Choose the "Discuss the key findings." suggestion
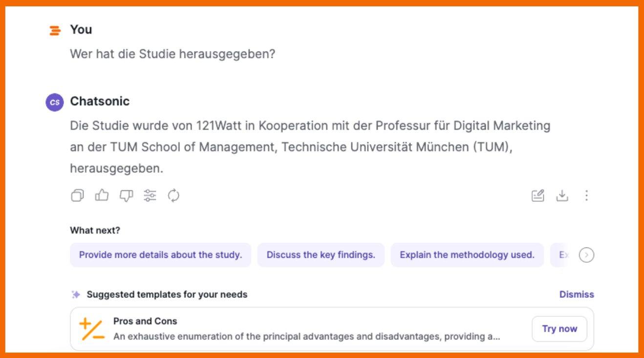Viewport: 644px width, 358px height. click(321, 255)
